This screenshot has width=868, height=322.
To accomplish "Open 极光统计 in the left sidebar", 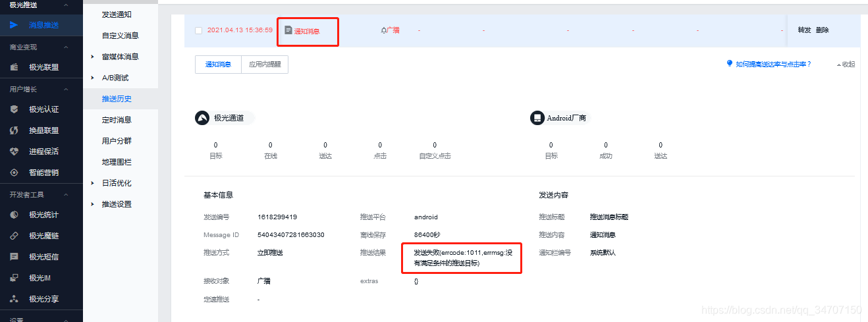I will click(x=44, y=215).
